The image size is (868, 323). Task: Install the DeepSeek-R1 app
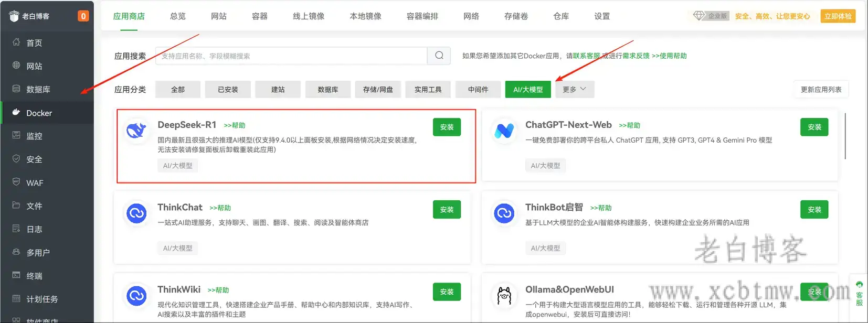click(x=447, y=127)
